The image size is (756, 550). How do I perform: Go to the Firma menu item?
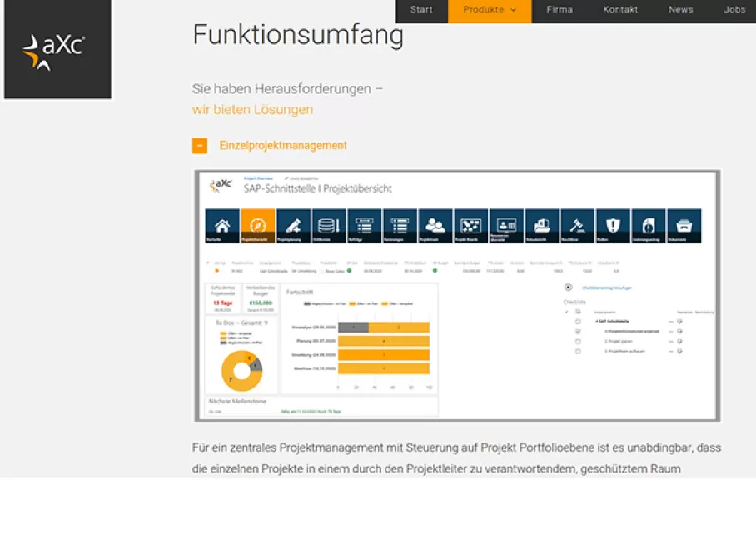tap(560, 10)
